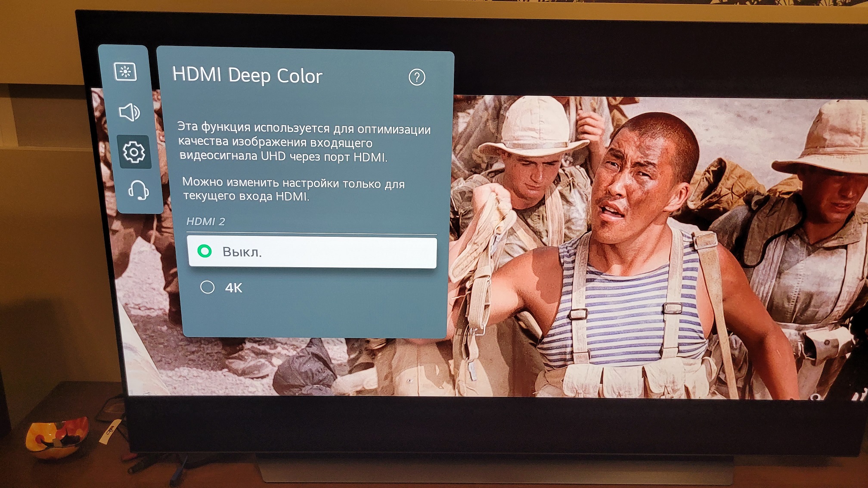Open the Support headset icon
This screenshot has height=488, width=868.
[138, 190]
